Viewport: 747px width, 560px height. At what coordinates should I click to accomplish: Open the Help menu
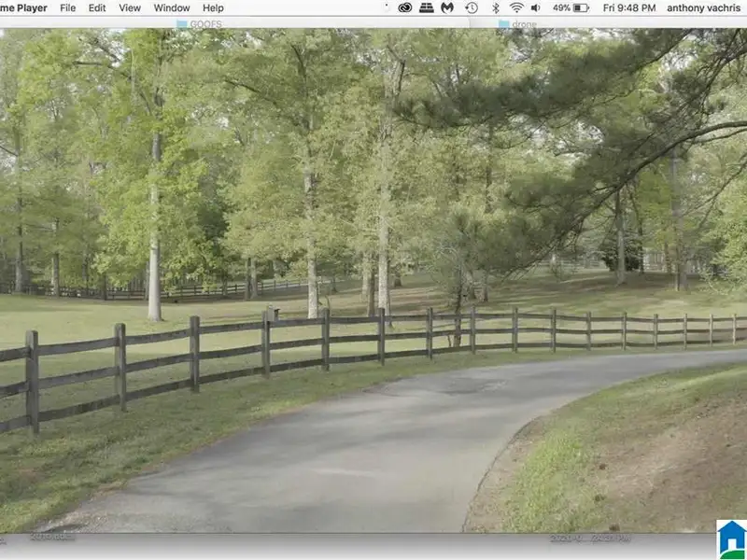pos(213,7)
